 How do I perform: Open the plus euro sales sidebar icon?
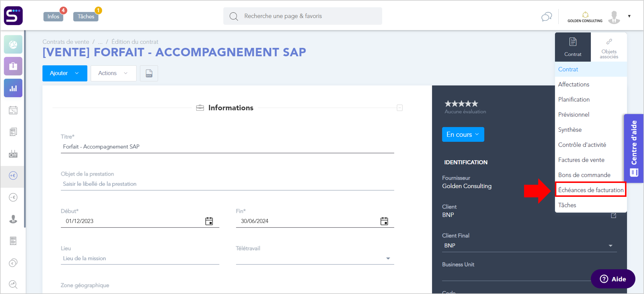pos(13,176)
